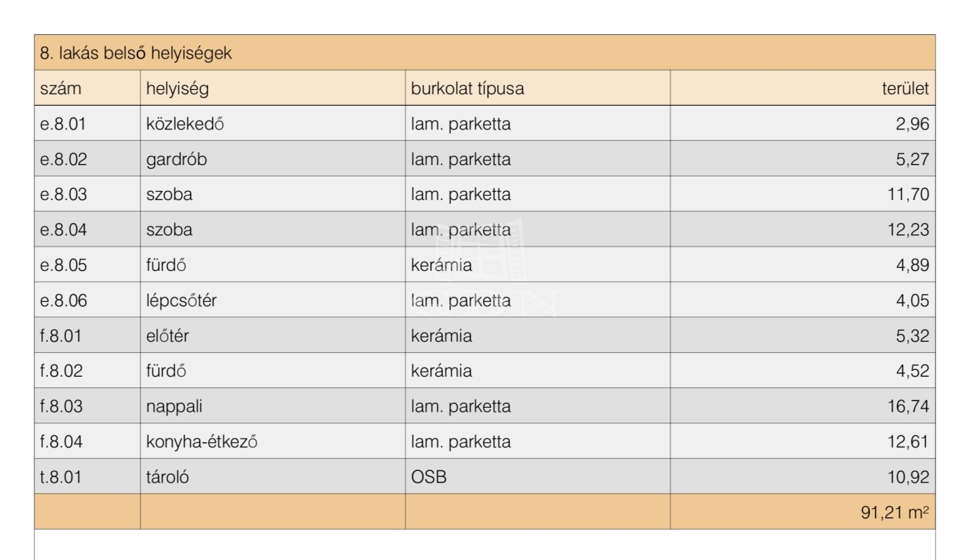
Task: Click the 'előtér' room cell
Action: (x=272, y=336)
